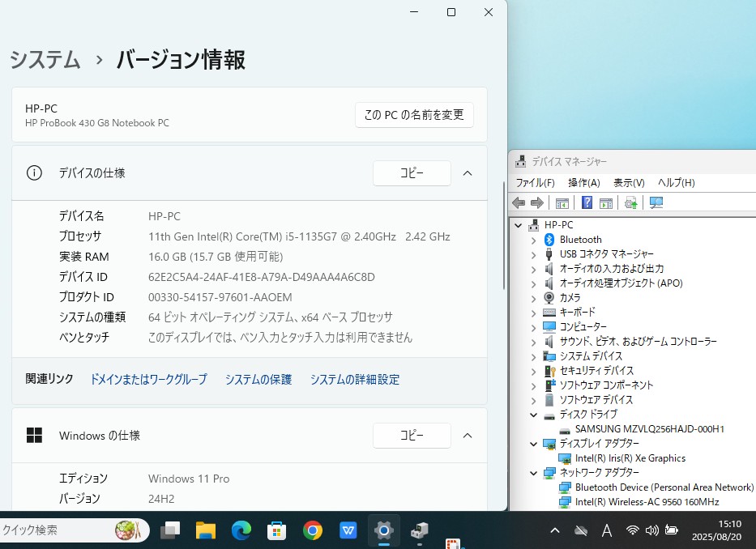Open the システムの保護 link
Screen dimensions: 756x549
[258, 379]
